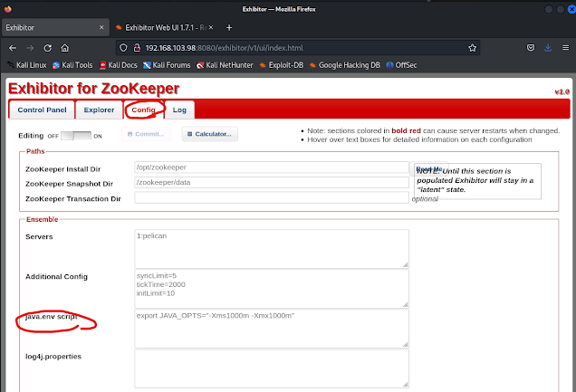Select the Config tab

point(144,110)
